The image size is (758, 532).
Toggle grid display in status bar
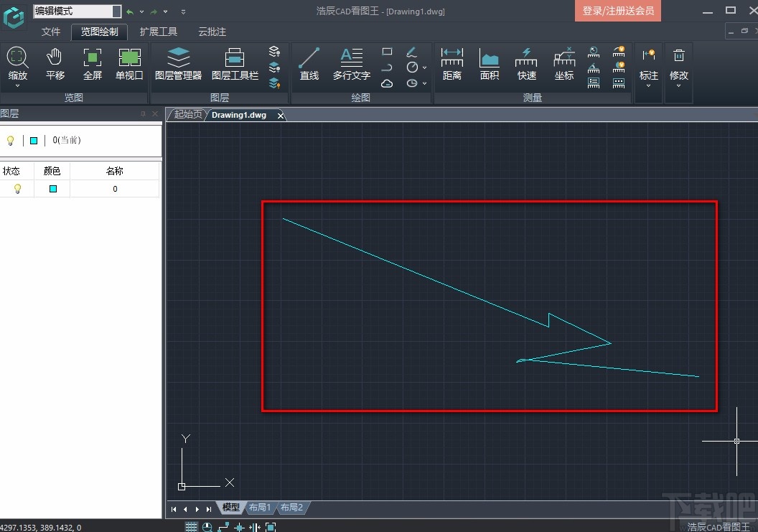click(191, 527)
